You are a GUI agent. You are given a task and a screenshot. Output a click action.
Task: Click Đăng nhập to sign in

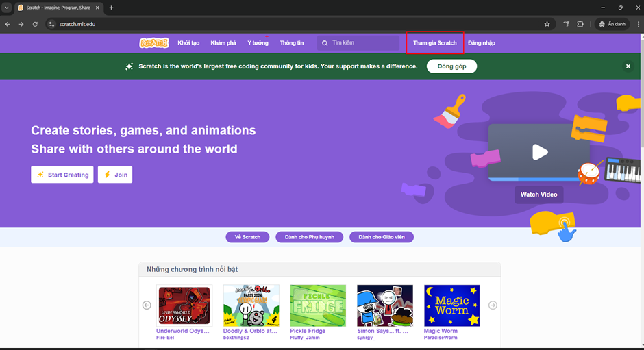(482, 42)
